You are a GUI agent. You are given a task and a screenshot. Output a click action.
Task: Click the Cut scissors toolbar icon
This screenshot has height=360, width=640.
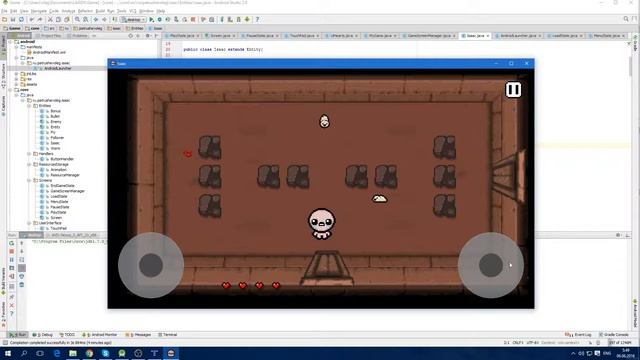(50, 19)
